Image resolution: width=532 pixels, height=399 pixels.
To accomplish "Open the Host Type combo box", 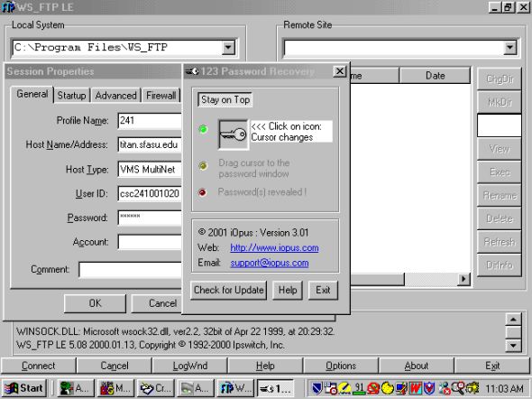I will click(x=150, y=170).
